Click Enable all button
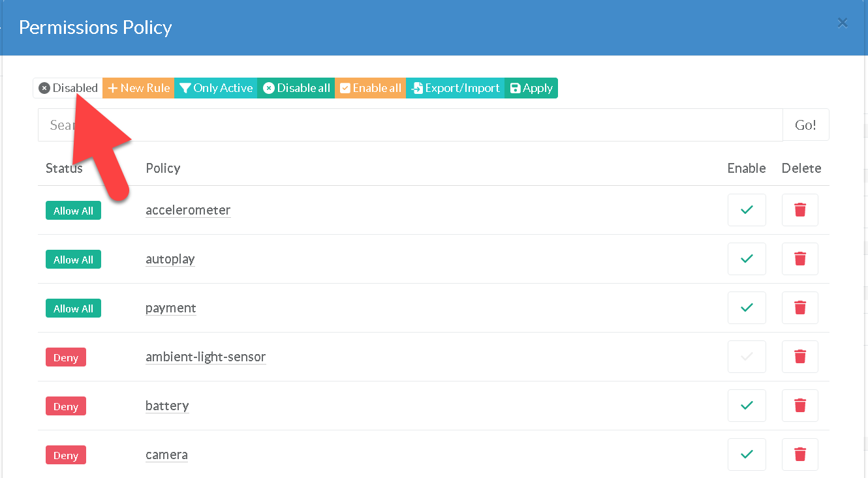 pos(371,88)
